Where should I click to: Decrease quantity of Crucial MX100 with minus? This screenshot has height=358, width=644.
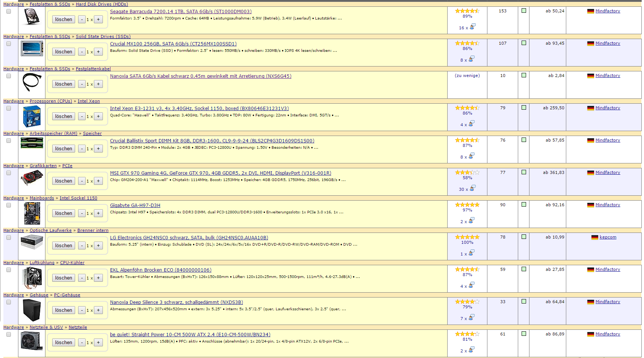coord(82,52)
